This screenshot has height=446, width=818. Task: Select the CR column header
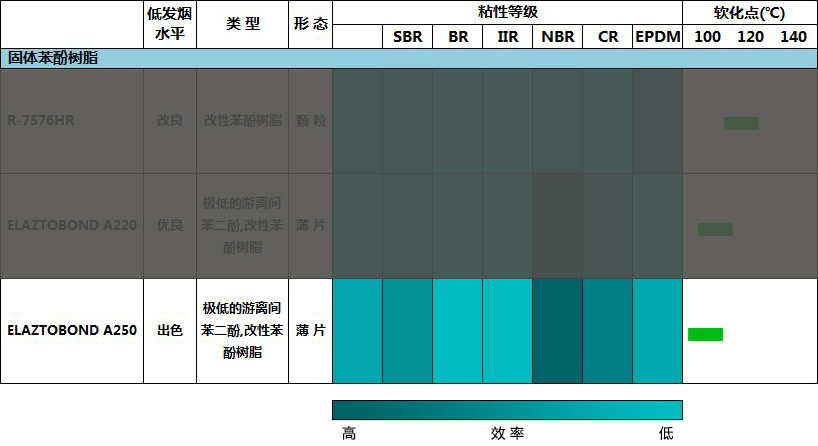608,37
